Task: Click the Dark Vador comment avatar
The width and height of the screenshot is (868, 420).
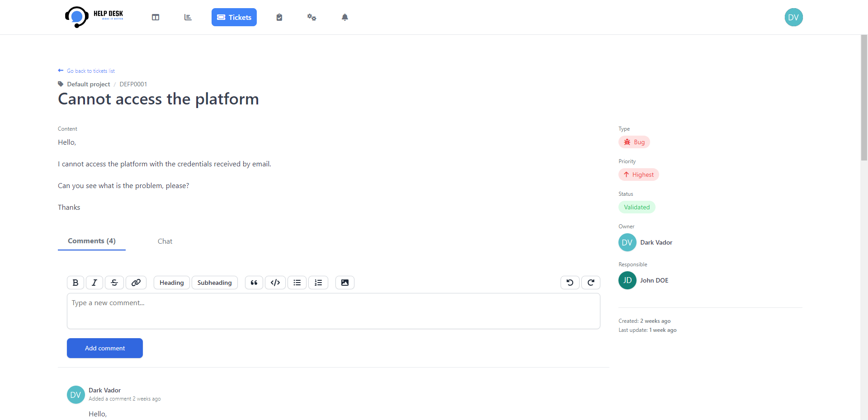Action: tap(76, 395)
